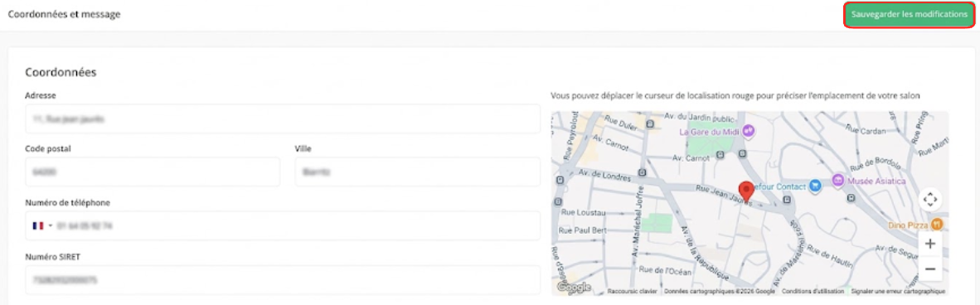980x305 pixels.
Task: Select the Musée Asiatica map marker
Action: tap(838, 181)
